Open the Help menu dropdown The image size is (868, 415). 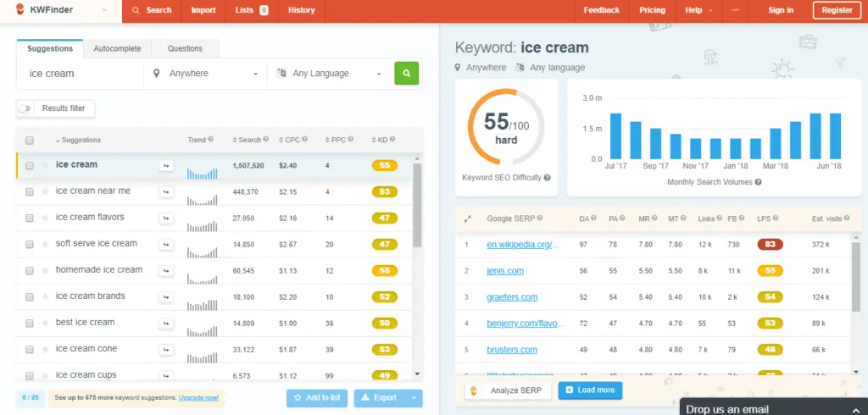click(699, 10)
